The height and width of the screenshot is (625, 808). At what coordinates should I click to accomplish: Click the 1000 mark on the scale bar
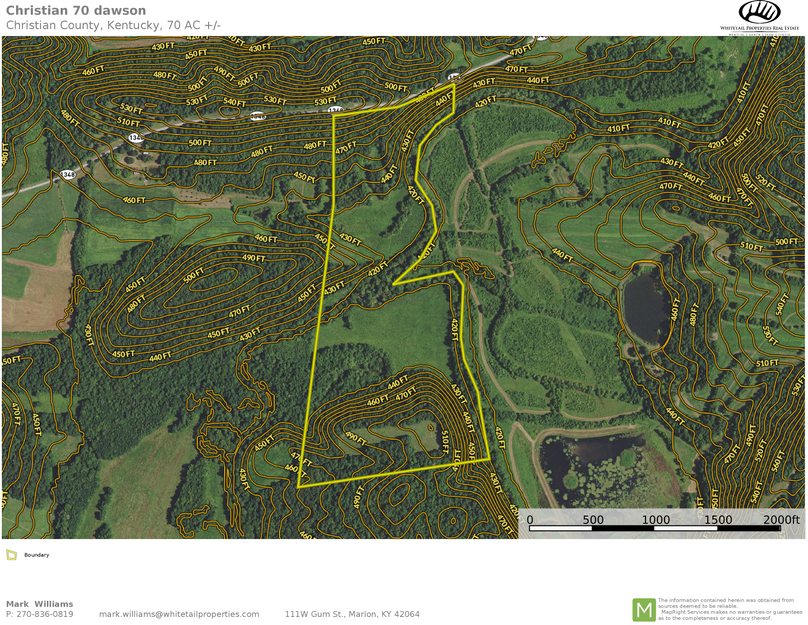pos(656,520)
